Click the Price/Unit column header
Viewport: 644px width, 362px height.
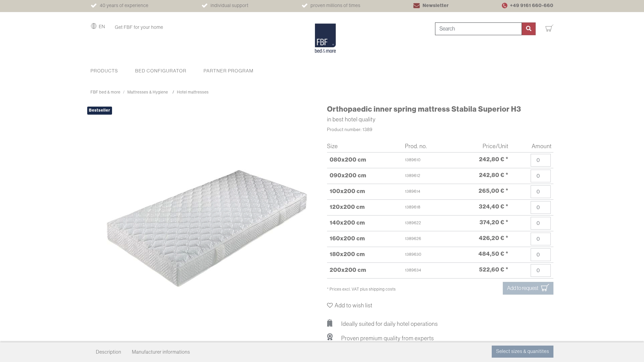tap(495, 146)
